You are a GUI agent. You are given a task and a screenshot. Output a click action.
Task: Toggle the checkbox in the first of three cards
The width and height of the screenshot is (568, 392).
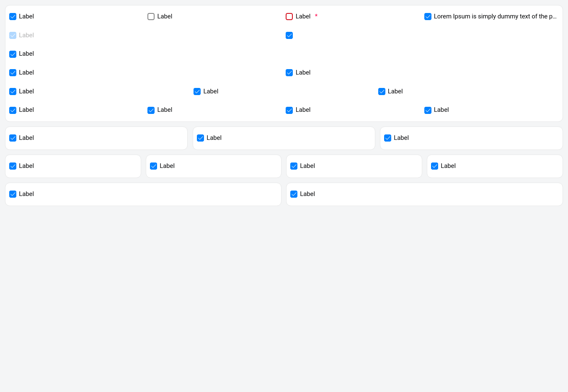pos(13,138)
